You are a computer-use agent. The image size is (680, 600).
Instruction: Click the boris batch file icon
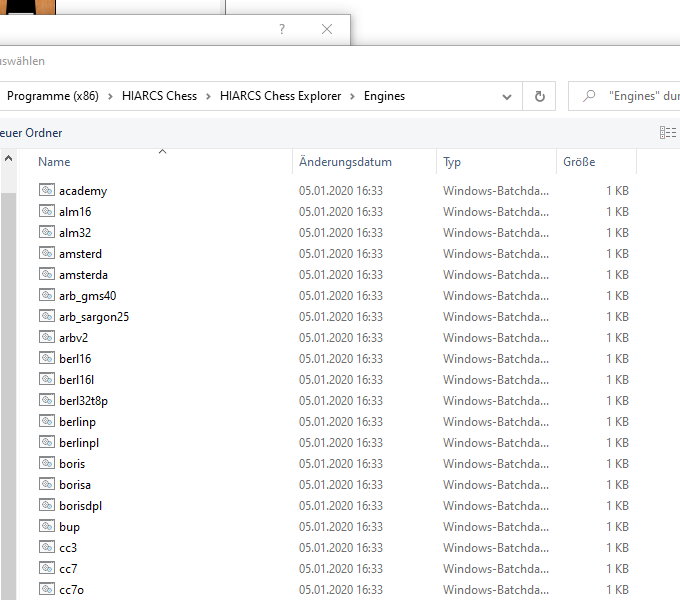pos(47,463)
